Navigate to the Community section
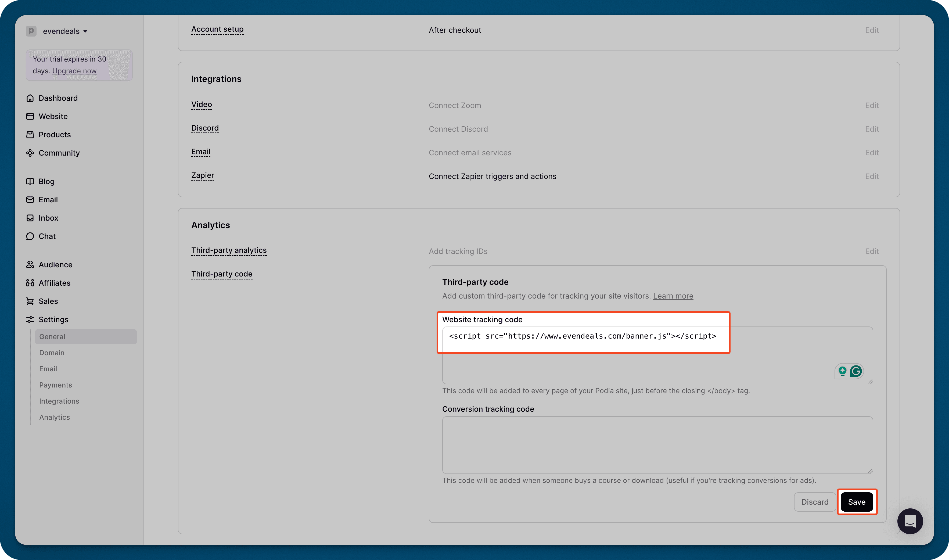 [59, 153]
